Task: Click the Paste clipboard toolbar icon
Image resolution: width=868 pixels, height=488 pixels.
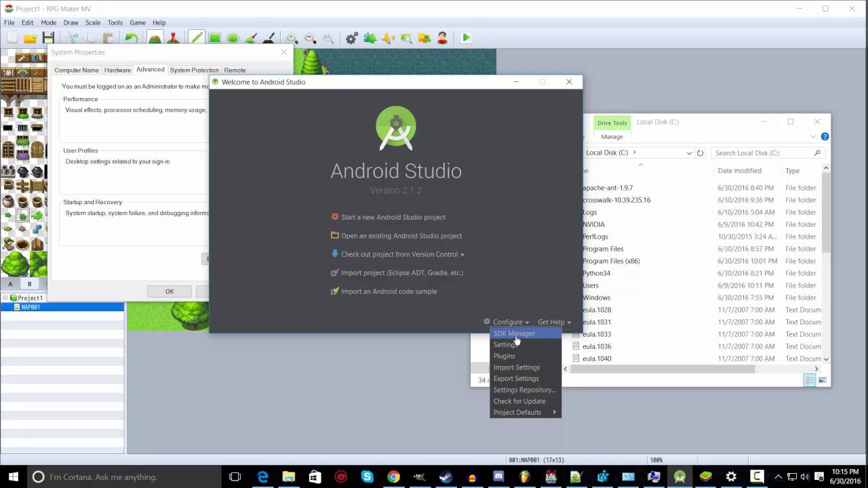Action: (x=108, y=38)
